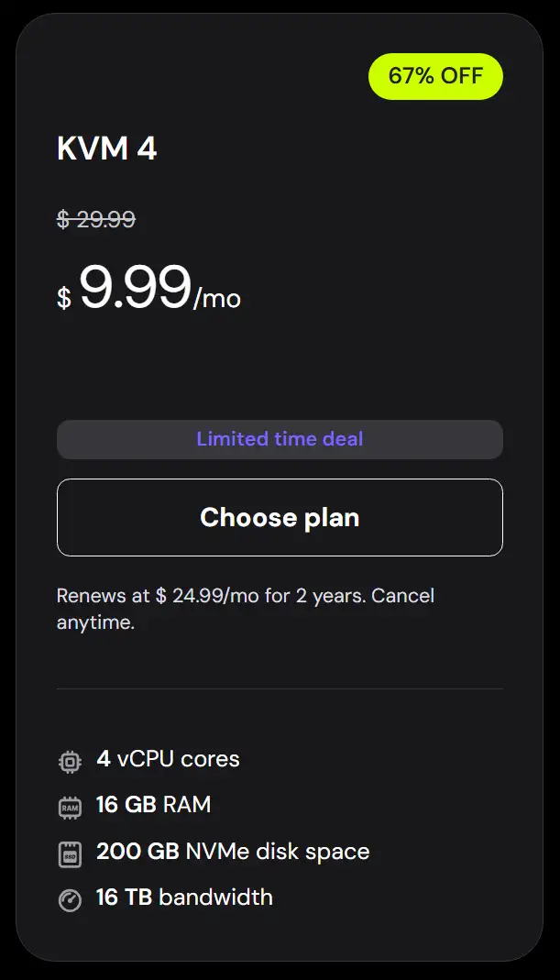Click the /mo label after the price
The width and height of the screenshot is (560, 980).
click(217, 299)
